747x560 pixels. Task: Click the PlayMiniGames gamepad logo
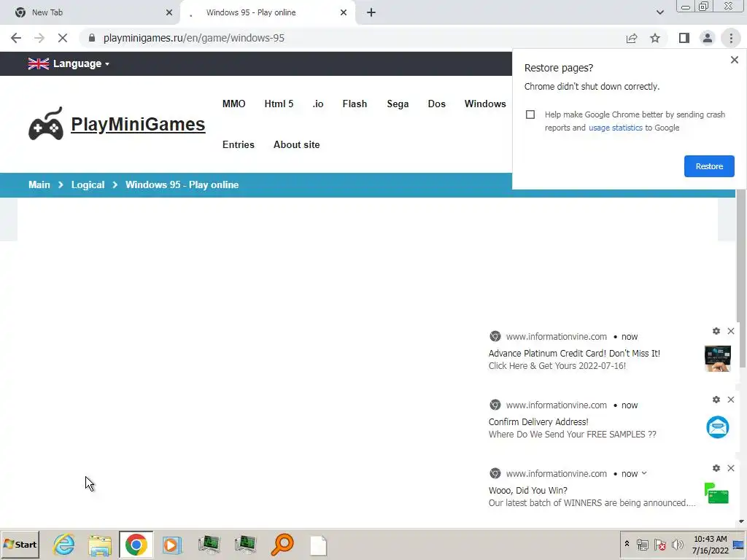pos(46,124)
